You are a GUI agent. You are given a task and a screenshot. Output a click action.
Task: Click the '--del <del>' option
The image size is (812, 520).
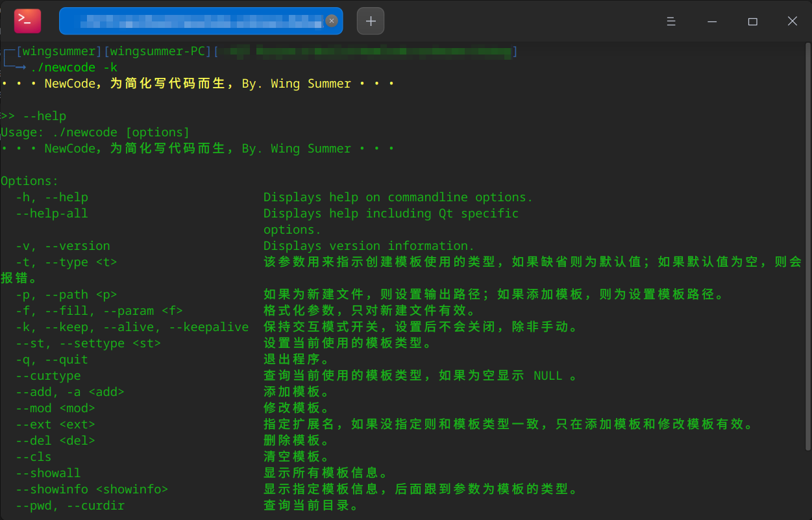tap(55, 441)
